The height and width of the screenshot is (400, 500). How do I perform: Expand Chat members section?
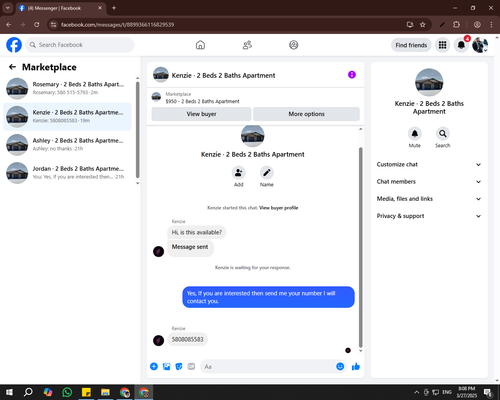(x=429, y=182)
